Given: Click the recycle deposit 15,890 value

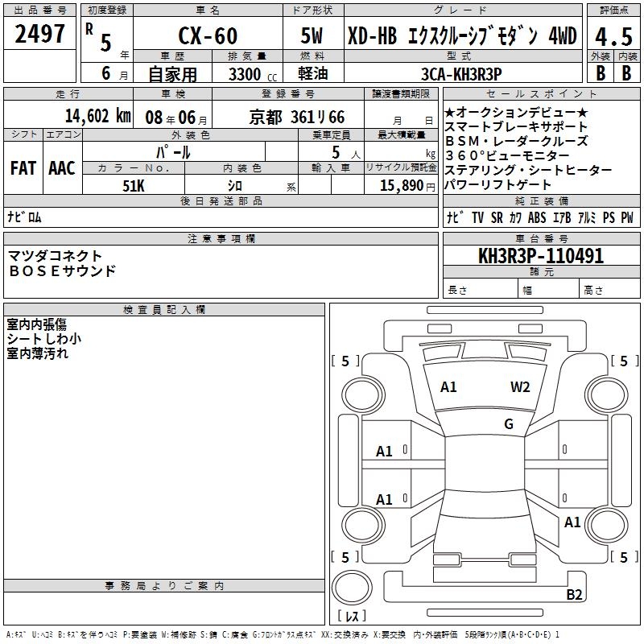Looking at the screenshot, I should [401, 186].
